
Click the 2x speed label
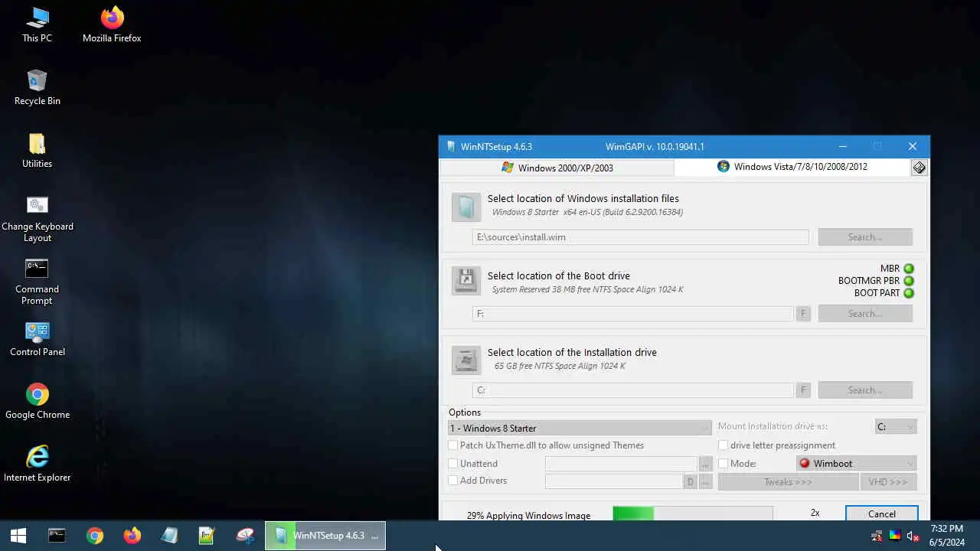click(815, 513)
